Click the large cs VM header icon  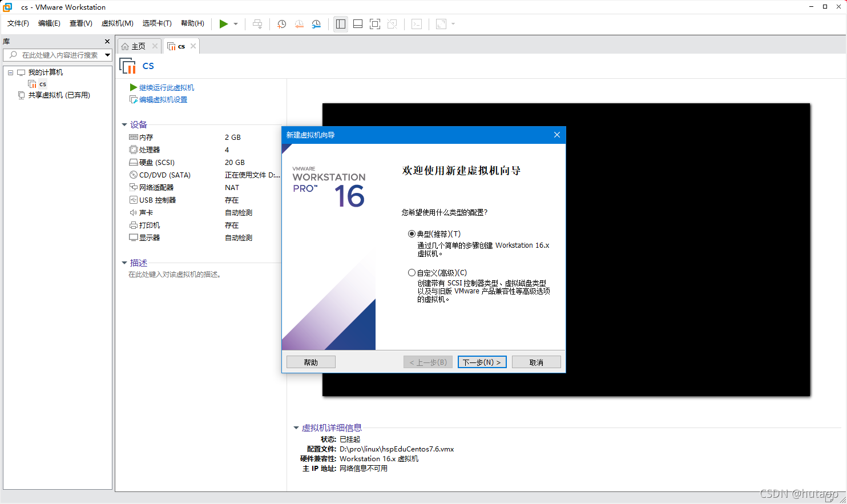click(x=128, y=66)
